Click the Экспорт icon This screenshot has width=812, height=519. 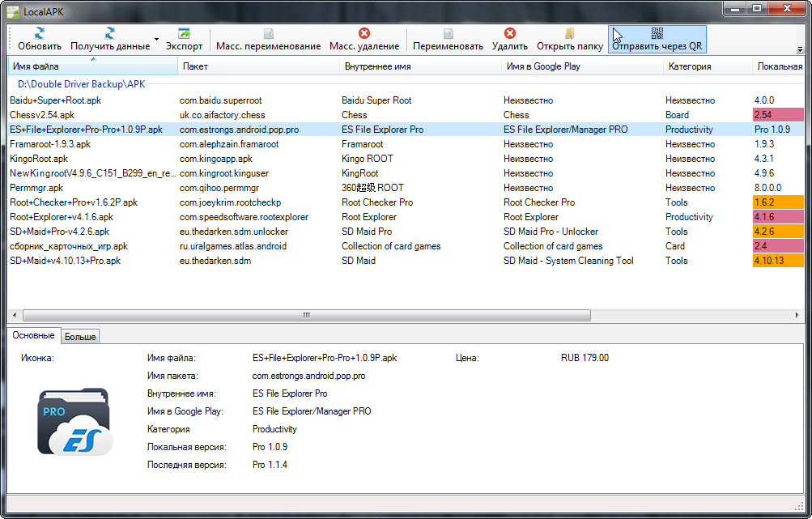coord(184,33)
